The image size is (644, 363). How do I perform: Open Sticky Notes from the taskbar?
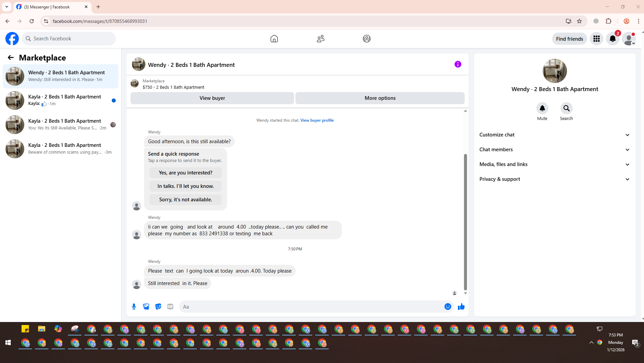pos(25,329)
